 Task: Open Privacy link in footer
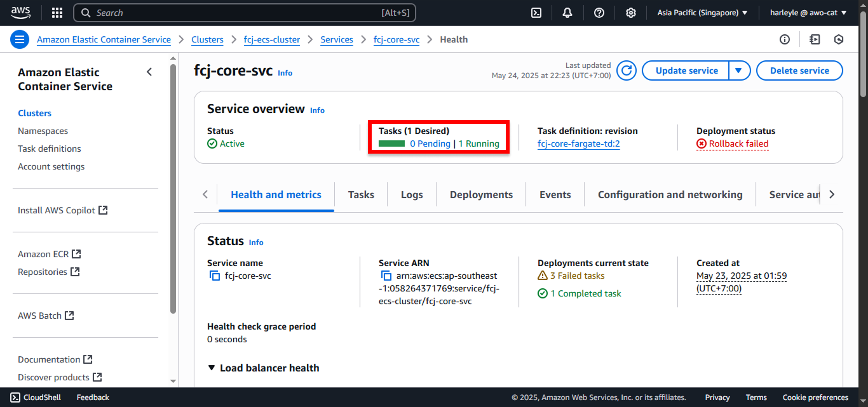tap(717, 397)
